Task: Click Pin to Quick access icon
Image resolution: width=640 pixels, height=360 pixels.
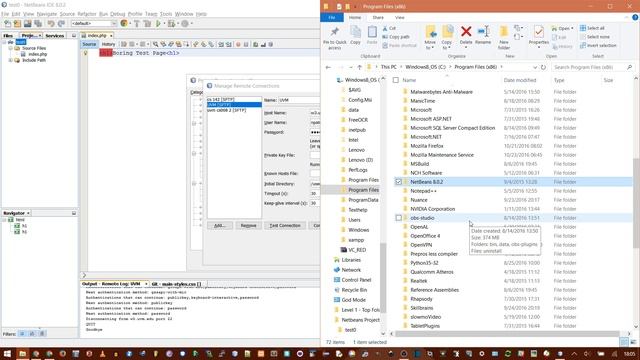Action: point(335,31)
